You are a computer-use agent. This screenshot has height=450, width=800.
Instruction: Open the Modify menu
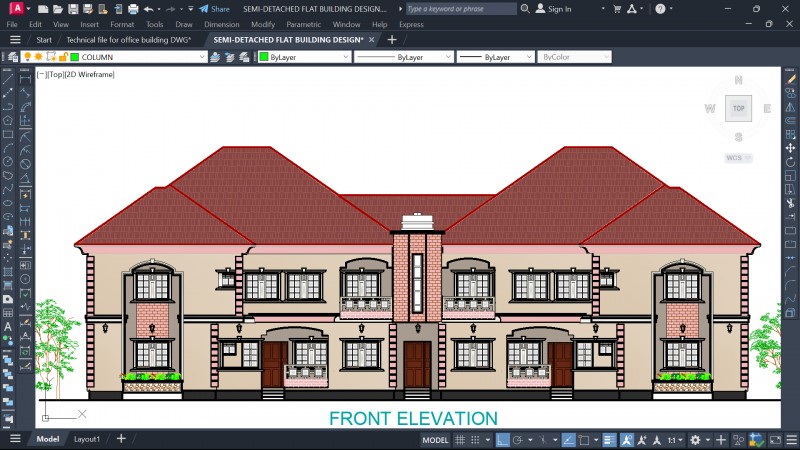pos(263,24)
